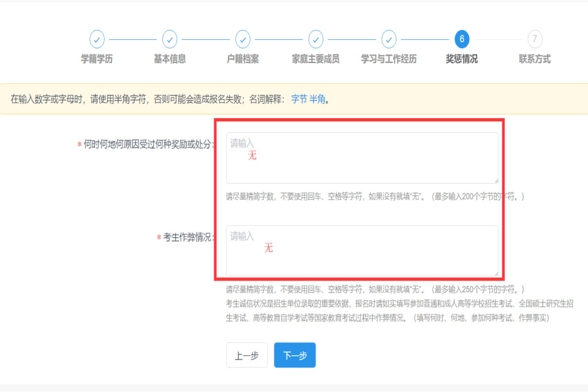Select the 户籍档案 step label

click(243, 59)
